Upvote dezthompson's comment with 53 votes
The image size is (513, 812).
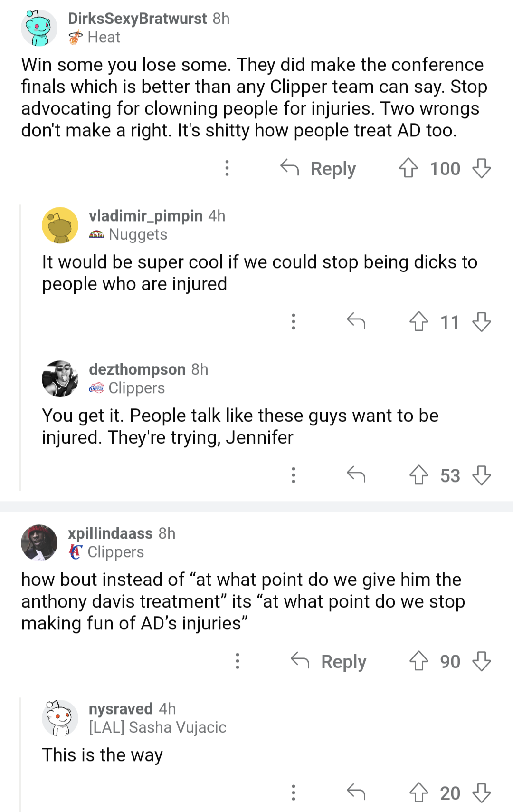coord(420,476)
